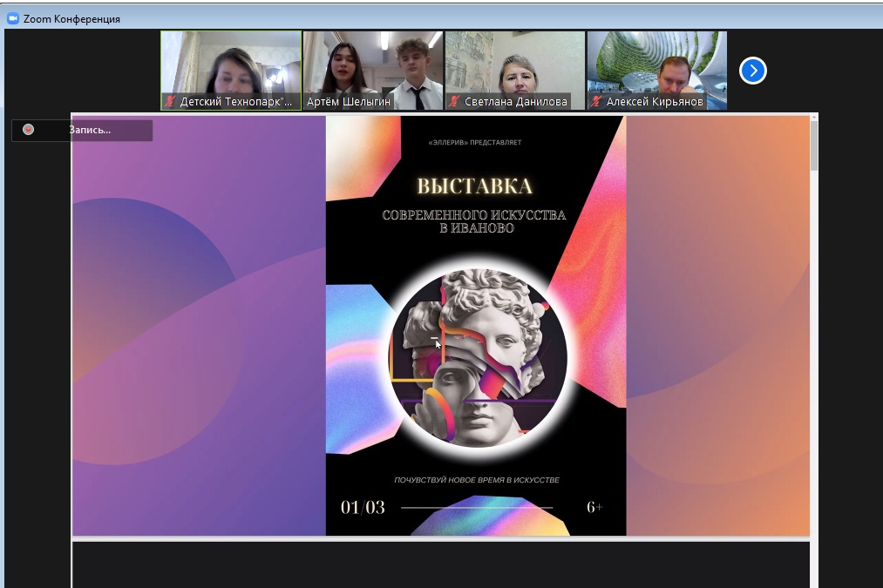The image size is (883, 588).
Task: Select Алексей Кирьянов video thumbnail
Action: 656,65
